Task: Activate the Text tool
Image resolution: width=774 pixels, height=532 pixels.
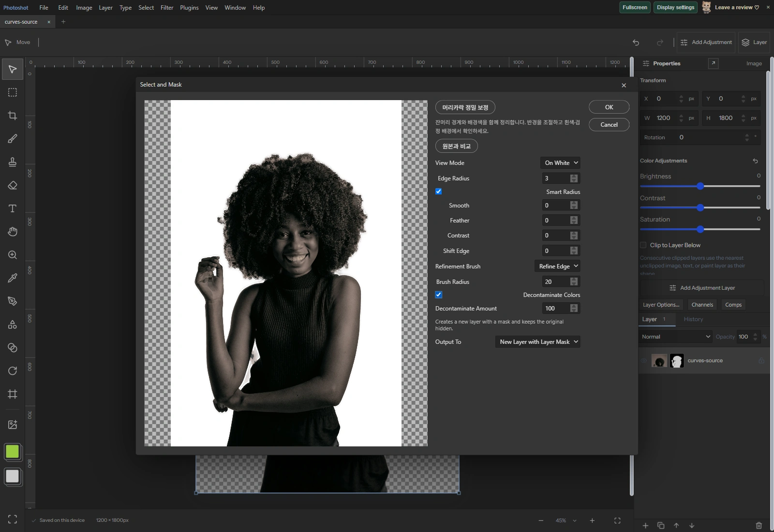Action: coord(13,208)
